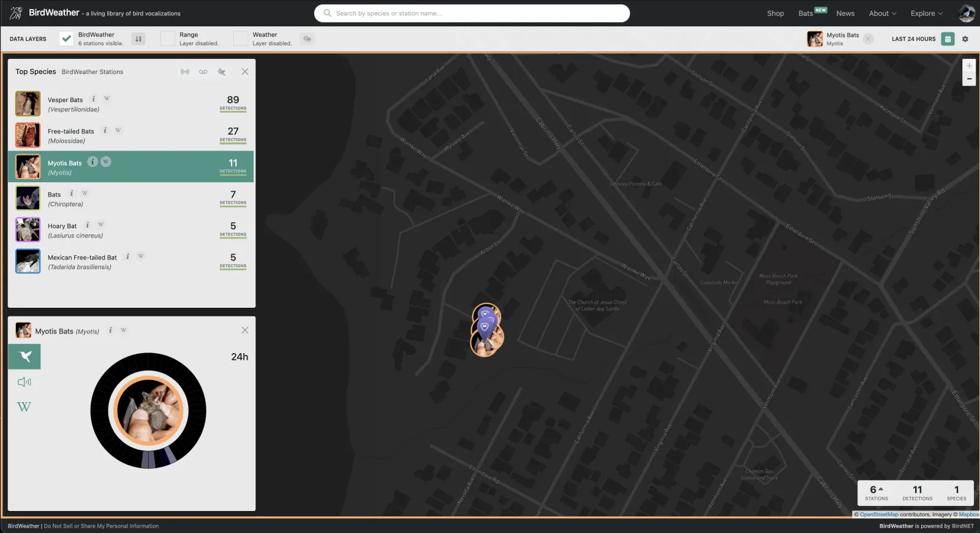Open the News page

click(845, 13)
